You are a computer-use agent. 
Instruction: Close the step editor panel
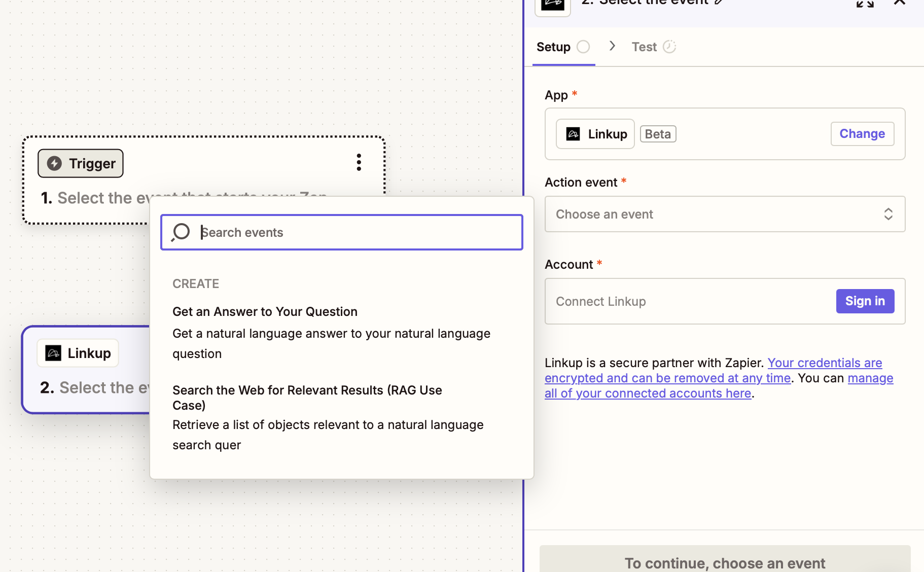(900, 3)
